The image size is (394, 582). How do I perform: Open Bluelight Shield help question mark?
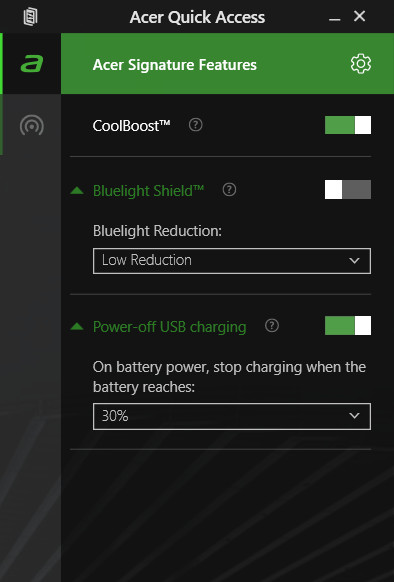[229, 190]
